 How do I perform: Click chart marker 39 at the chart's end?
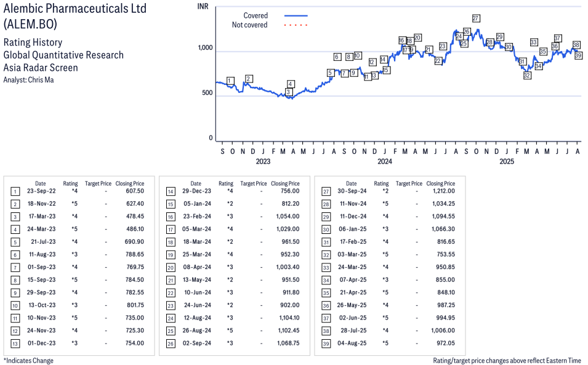pos(578,55)
